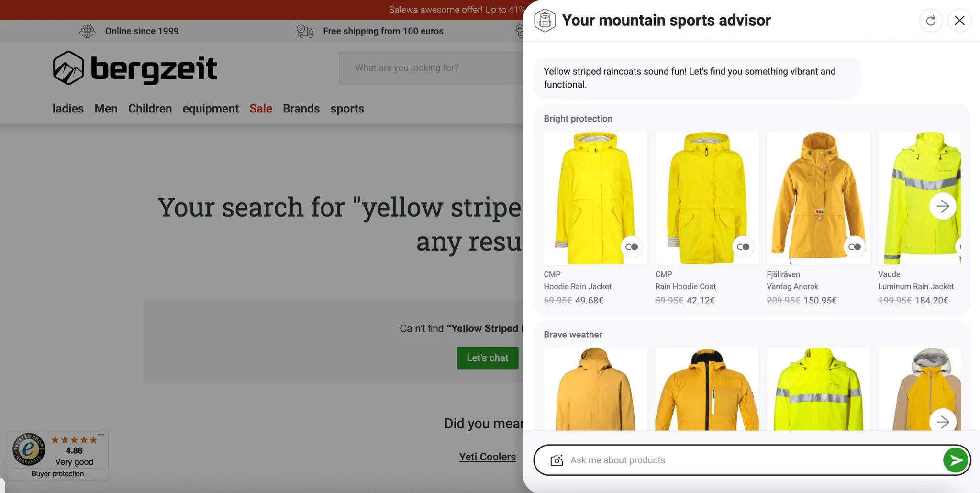The height and width of the screenshot is (493, 980).
Task: Open Vaude Luminum Rain Jacket image
Action: point(919,198)
